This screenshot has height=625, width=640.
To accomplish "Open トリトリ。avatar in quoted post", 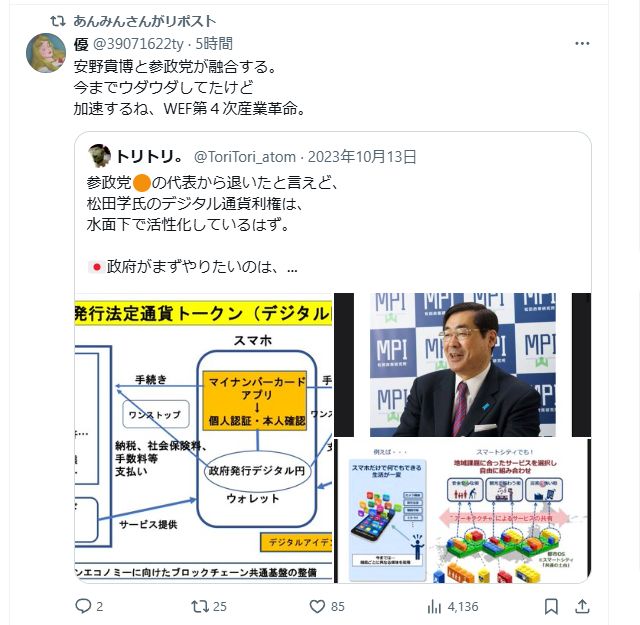I will click(x=99, y=156).
